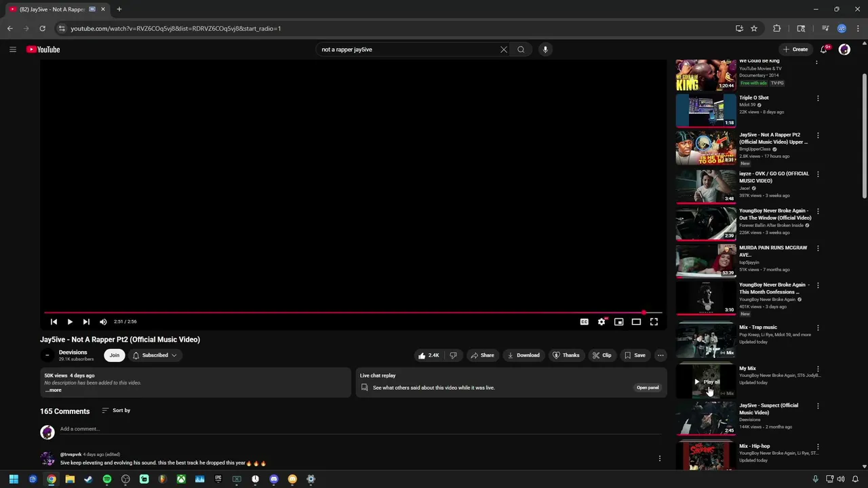This screenshot has width=868, height=488.
Task: Expand description with ...more
Action: pos(54,390)
